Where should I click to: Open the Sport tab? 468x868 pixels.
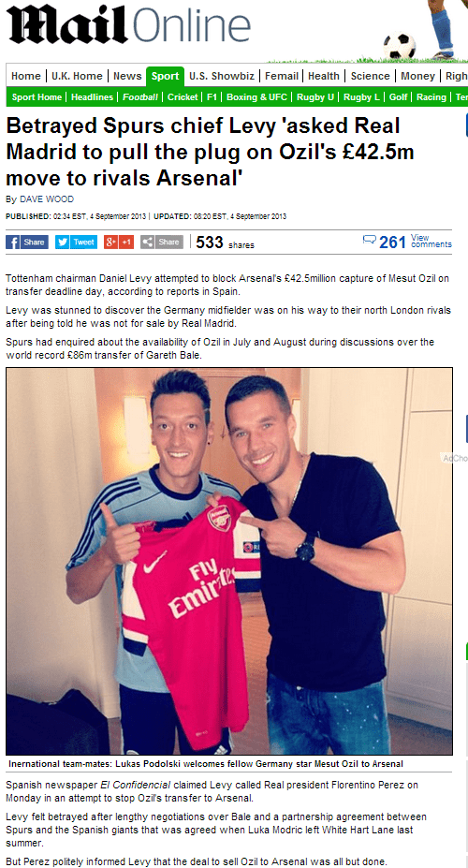tap(166, 77)
